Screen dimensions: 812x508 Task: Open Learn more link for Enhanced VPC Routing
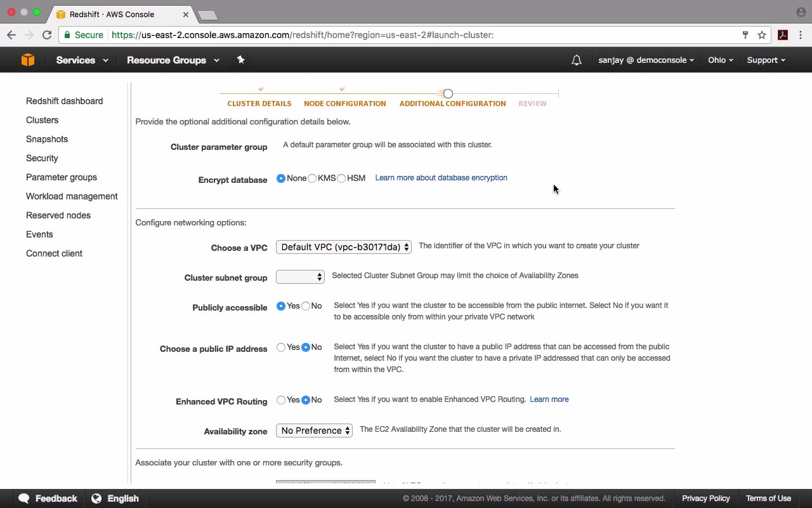pos(549,399)
